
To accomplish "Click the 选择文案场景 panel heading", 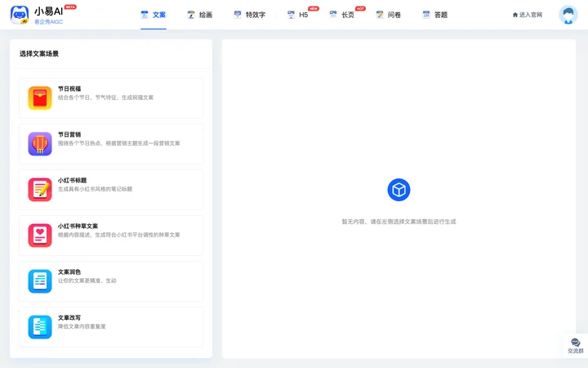I will point(39,54).
